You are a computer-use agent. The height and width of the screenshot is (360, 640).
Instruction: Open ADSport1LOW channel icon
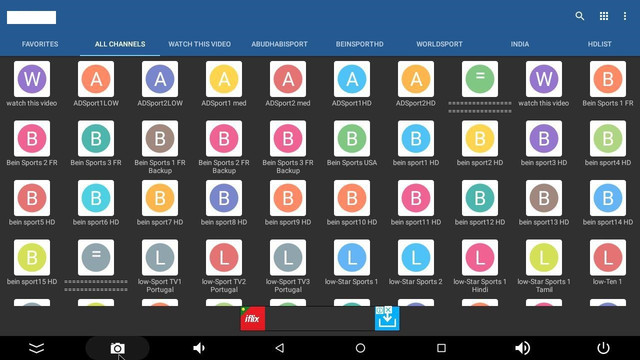96,79
